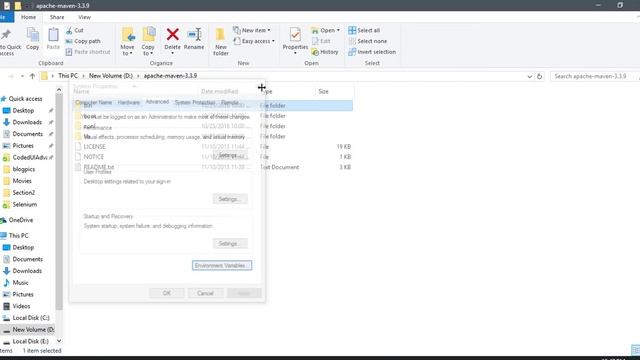640x360 pixels.
Task: Click the chevron after This PC breadcrumb
Action: pos(83,76)
